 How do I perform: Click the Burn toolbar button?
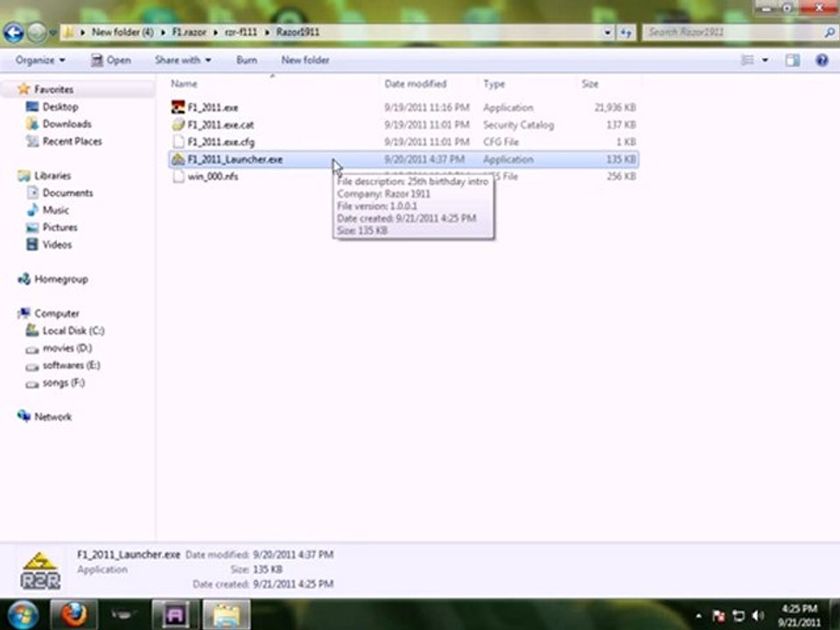tap(247, 60)
